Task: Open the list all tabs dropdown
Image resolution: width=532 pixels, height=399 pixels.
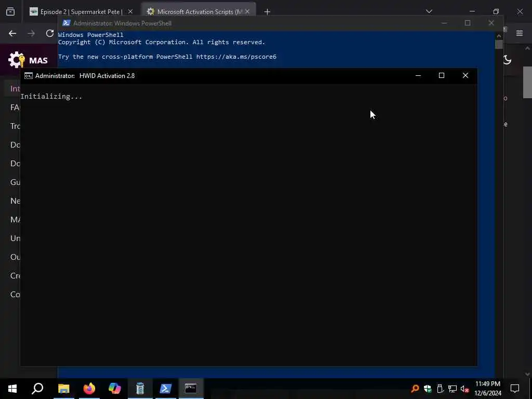Action: (x=429, y=11)
